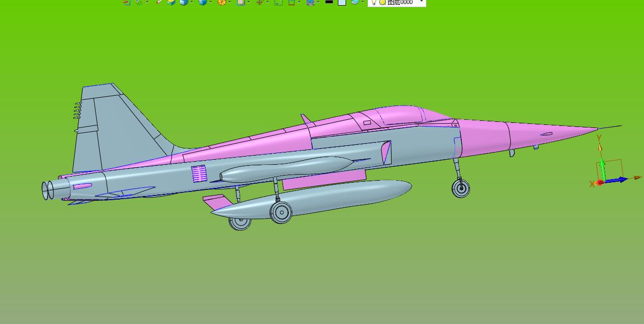Expand the dropdown arrow beside red crosshair icon

[268, 2]
